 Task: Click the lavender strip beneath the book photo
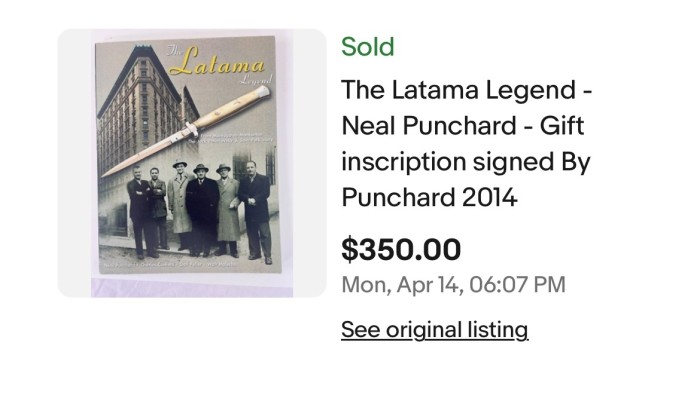pos(192,287)
